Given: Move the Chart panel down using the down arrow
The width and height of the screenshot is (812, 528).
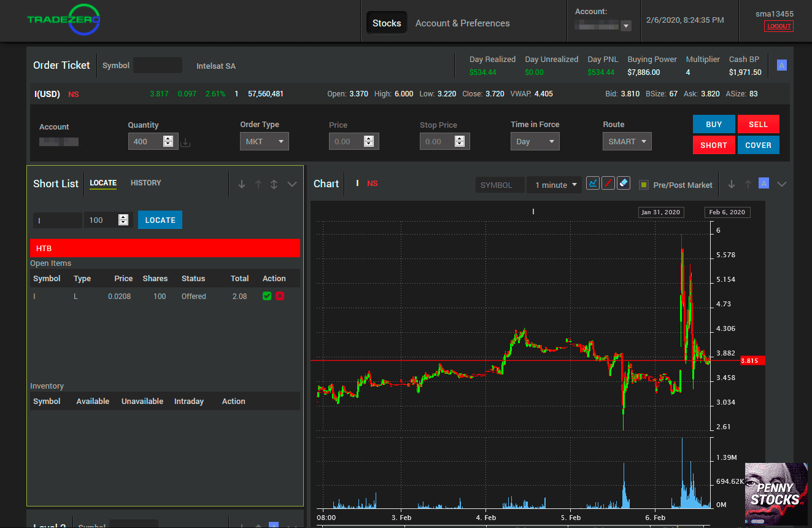Looking at the screenshot, I should point(731,183).
